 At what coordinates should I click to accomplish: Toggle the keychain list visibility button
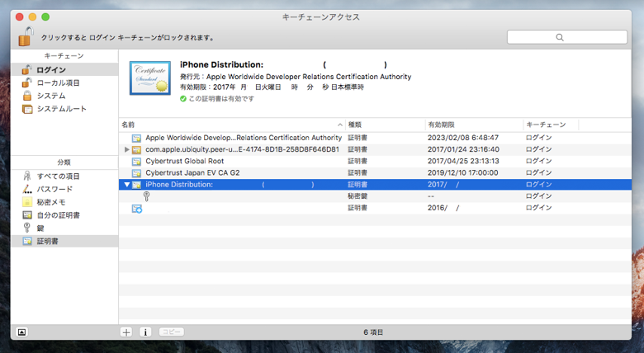point(22,332)
